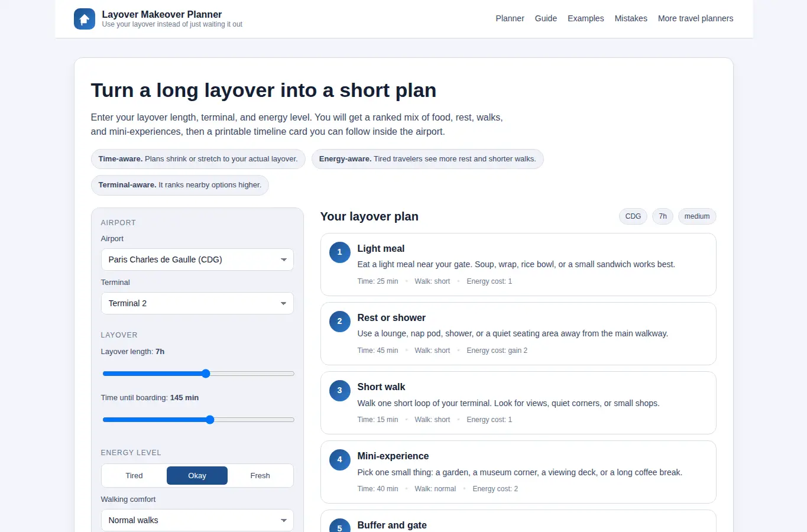Click the CDG summary pill
The image size is (807, 532).
[x=633, y=216]
